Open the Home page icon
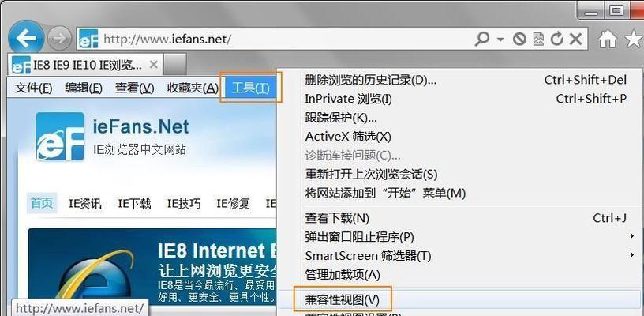This screenshot has width=644, height=316. pyautogui.click(x=608, y=39)
